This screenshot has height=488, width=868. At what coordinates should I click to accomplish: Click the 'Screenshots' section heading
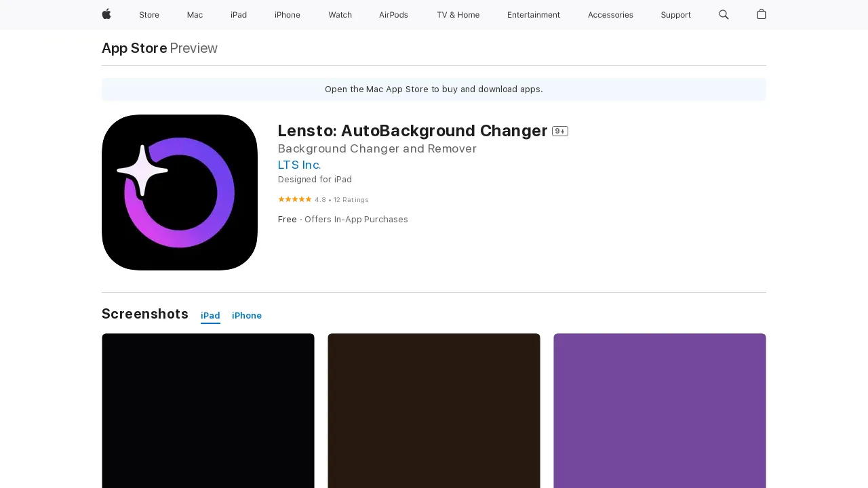point(145,314)
